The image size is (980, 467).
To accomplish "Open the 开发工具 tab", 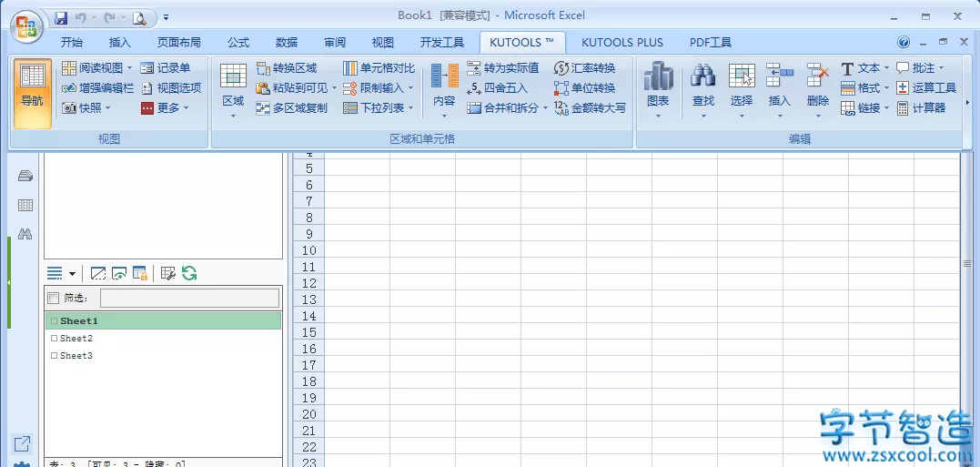I will click(x=442, y=43).
